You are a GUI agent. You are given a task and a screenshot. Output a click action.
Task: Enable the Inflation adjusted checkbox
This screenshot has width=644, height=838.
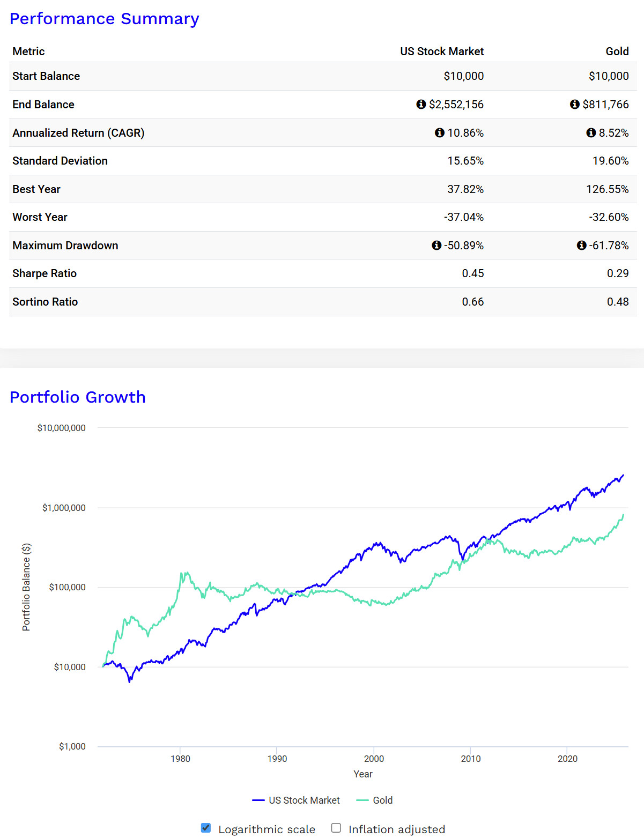coord(336,828)
